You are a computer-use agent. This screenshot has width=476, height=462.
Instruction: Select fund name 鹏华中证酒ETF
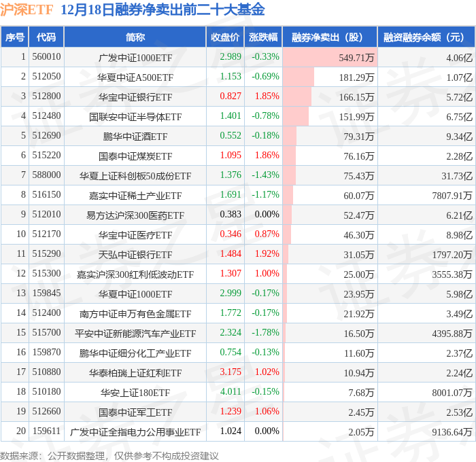pyautogui.click(x=135, y=137)
